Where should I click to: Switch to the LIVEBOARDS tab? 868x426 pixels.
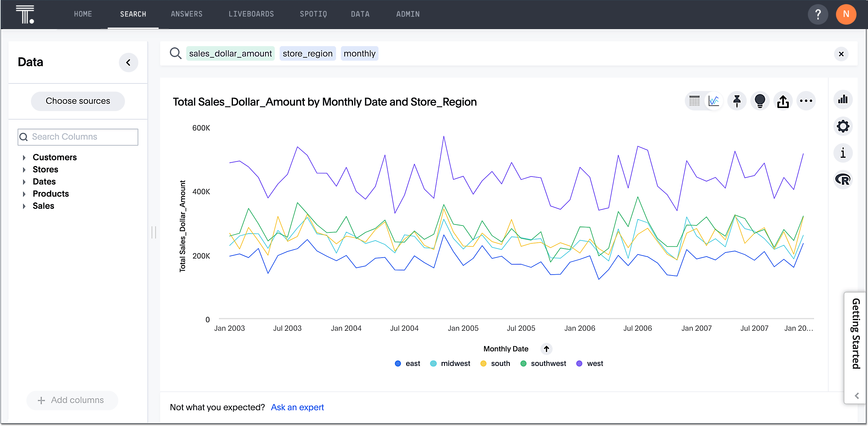(x=251, y=14)
